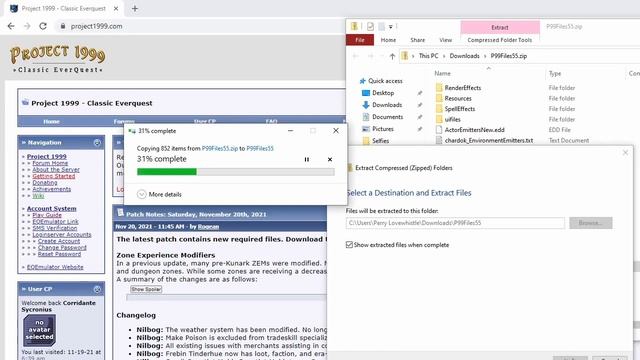Open the P99Files55.zip source link
Screen dimensions: 640x360
(x=220, y=149)
